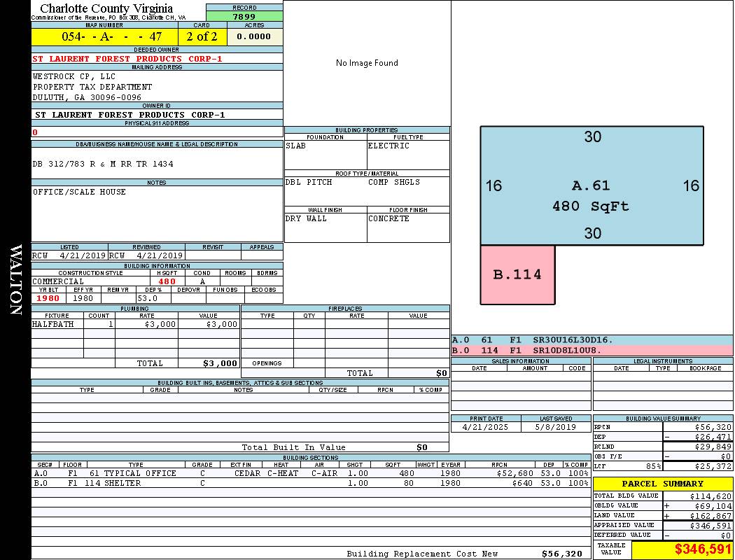
Task: Select mailing address line WESTROCK CP, LLC
Action: point(74,76)
